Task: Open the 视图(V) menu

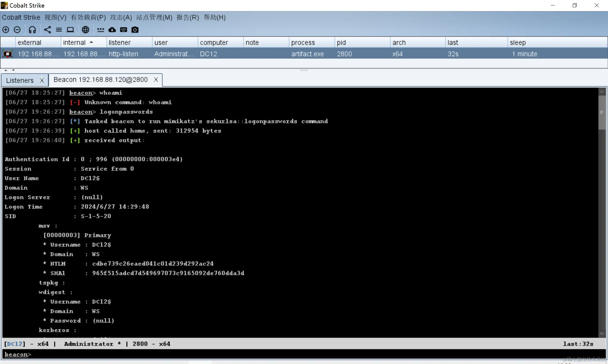Action: tap(55, 18)
